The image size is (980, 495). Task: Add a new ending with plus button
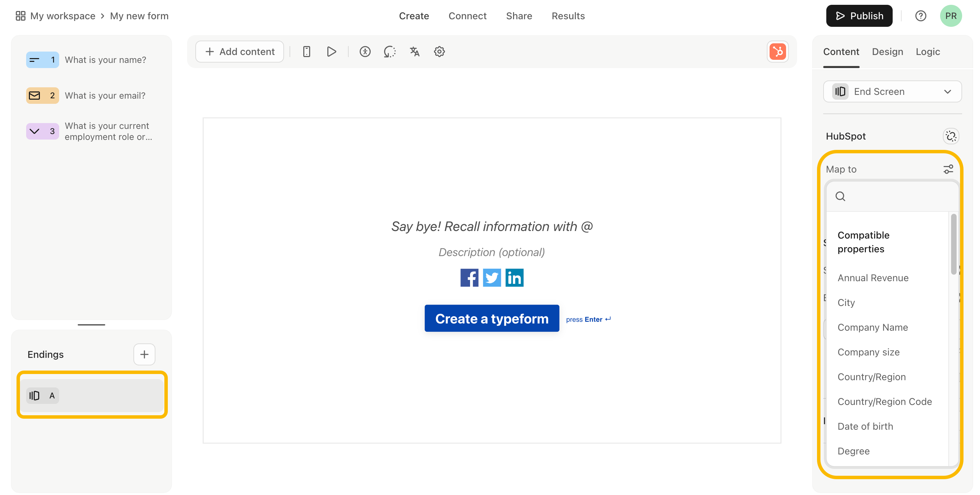(x=144, y=355)
